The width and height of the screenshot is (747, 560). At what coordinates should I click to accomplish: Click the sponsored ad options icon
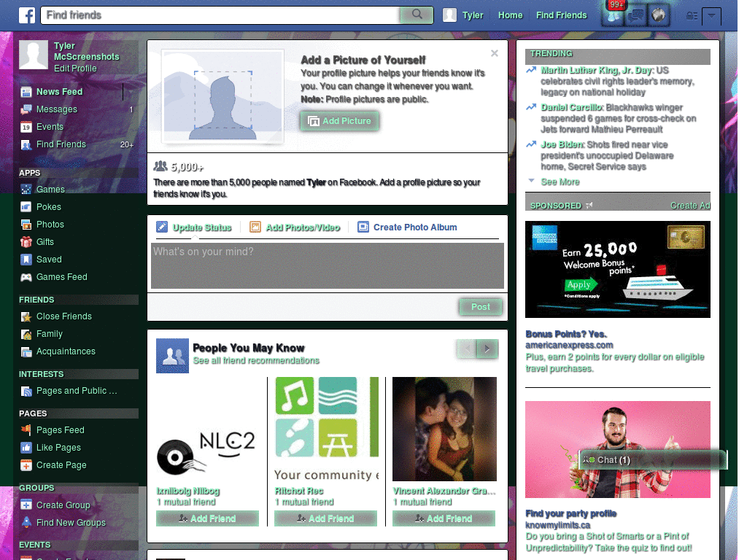[x=589, y=205]
